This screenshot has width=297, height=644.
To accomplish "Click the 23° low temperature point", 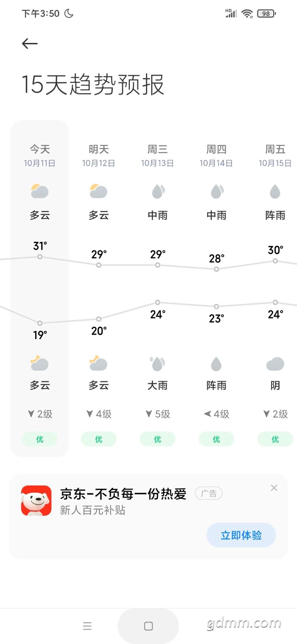I will pos(217,306).
